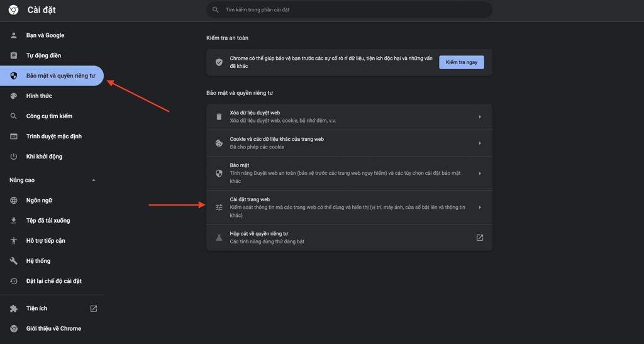
Task: Open Cài đặt trang web option
Action: 349,208
